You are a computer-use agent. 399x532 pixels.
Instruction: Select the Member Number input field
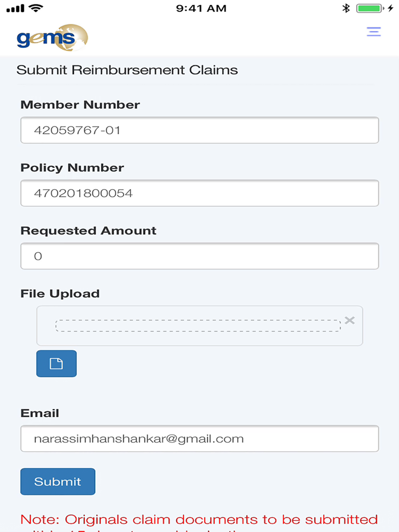click(199, 130)
